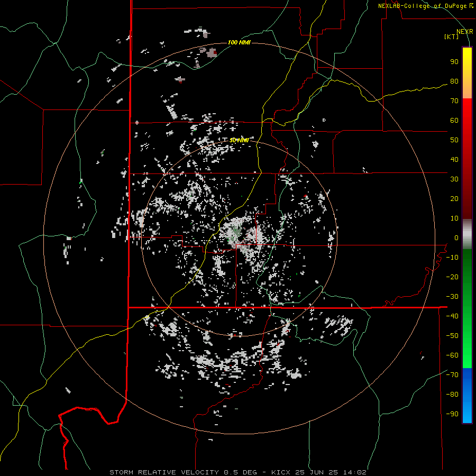Click the -60 value on velocity scale
This screenshot has width=476, height=476.
(x=452, y=355)
